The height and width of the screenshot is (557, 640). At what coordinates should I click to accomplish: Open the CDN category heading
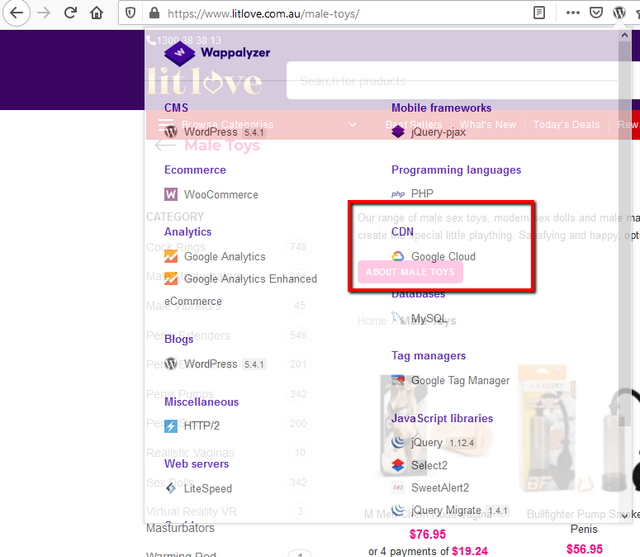(x=402, y=232)
